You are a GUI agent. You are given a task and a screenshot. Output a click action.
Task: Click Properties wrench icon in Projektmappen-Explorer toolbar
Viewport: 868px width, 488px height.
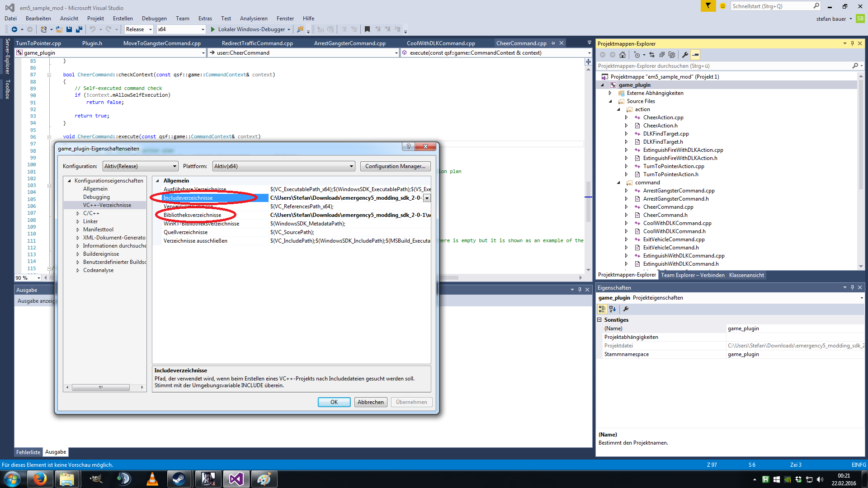[x=685, y=55]
